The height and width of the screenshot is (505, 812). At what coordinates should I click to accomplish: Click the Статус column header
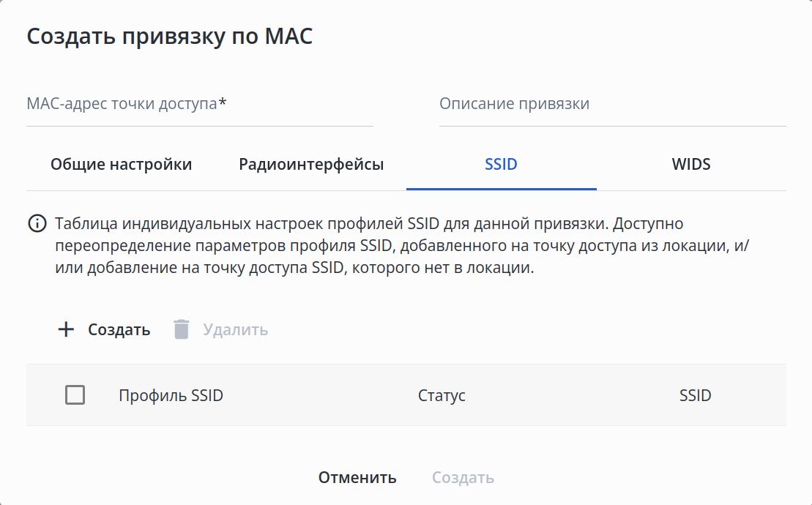(442, 396)
